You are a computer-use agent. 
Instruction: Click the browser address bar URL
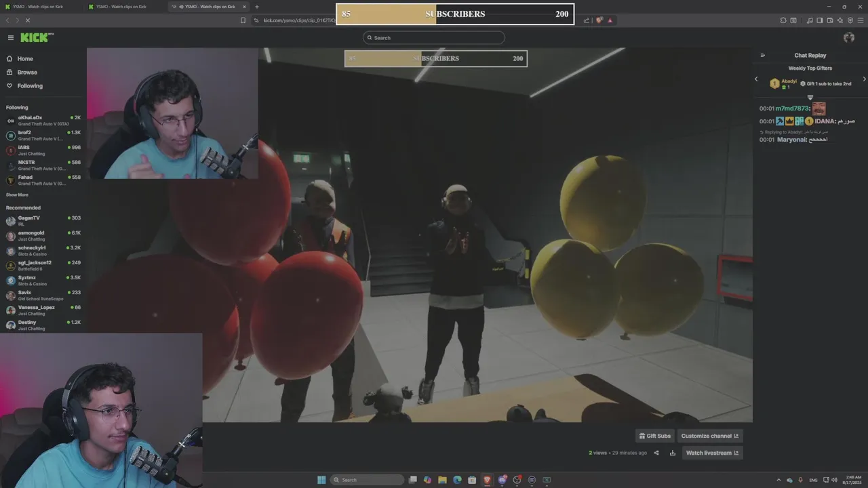298,20
